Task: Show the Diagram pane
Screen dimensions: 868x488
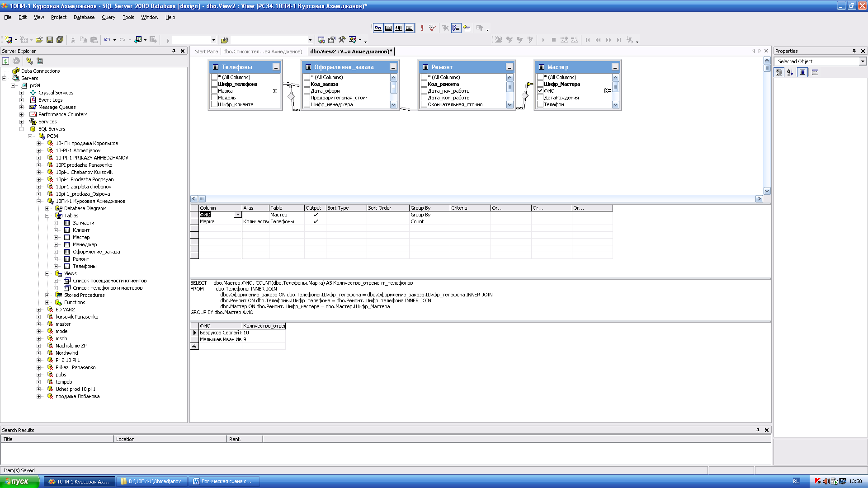Action: (378, 28)
